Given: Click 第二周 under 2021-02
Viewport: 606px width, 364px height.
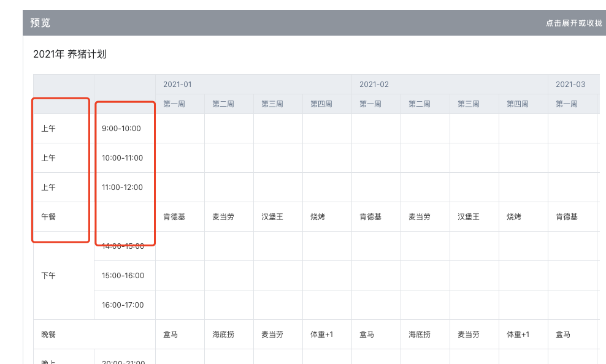Looking at the screenshot, I should 420,104.
